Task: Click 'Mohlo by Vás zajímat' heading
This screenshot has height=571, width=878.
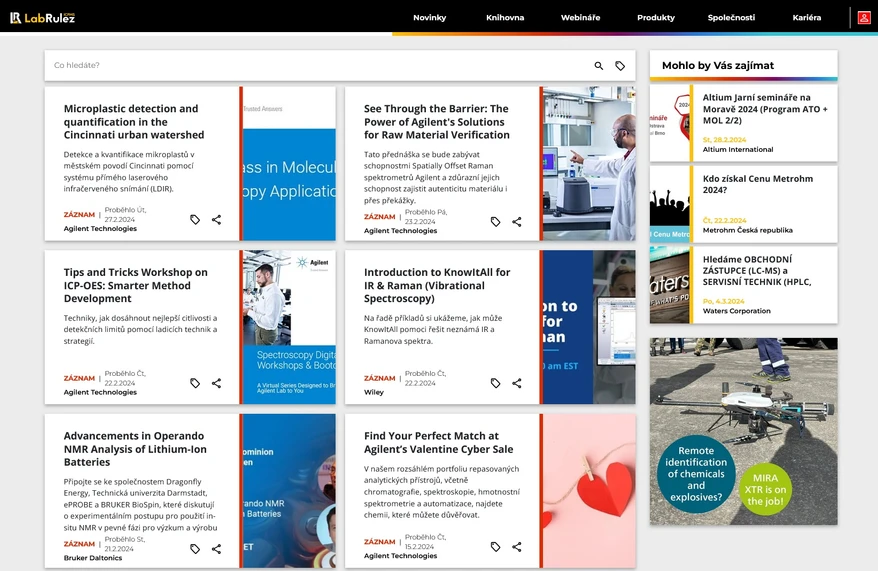Action: (718, 65)
